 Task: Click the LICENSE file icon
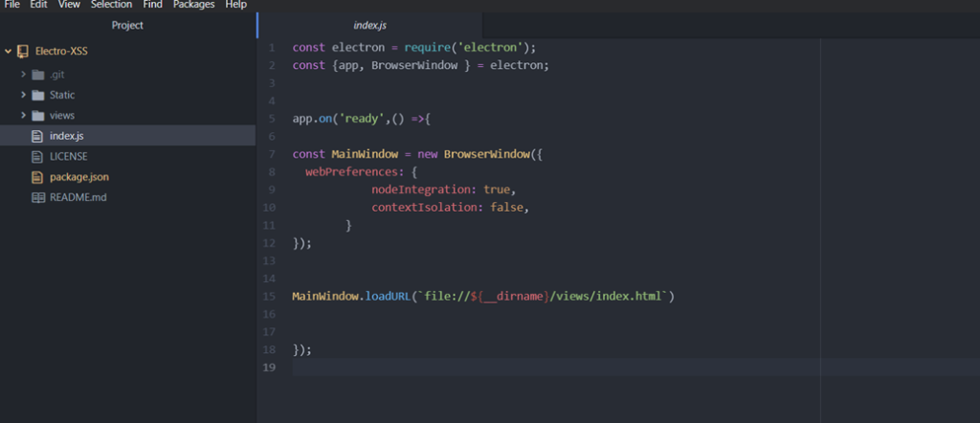tap(38, 156)
